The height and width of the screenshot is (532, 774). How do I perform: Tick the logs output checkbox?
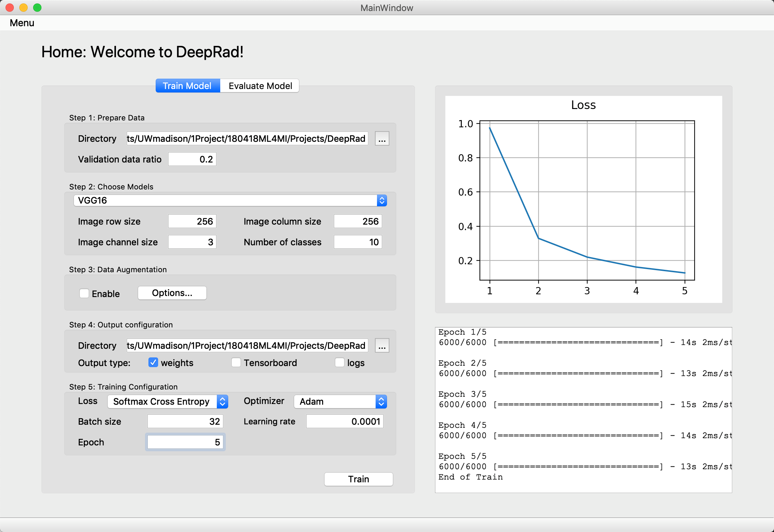[340, 363]
